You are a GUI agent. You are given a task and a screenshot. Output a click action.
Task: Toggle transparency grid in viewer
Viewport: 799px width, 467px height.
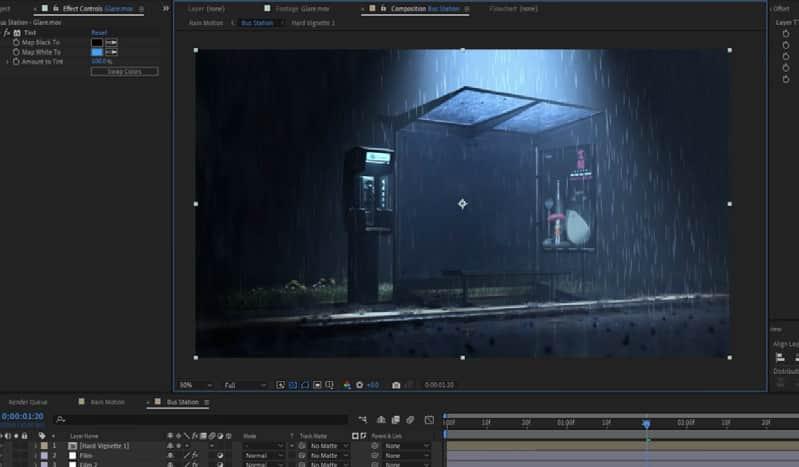293,385
